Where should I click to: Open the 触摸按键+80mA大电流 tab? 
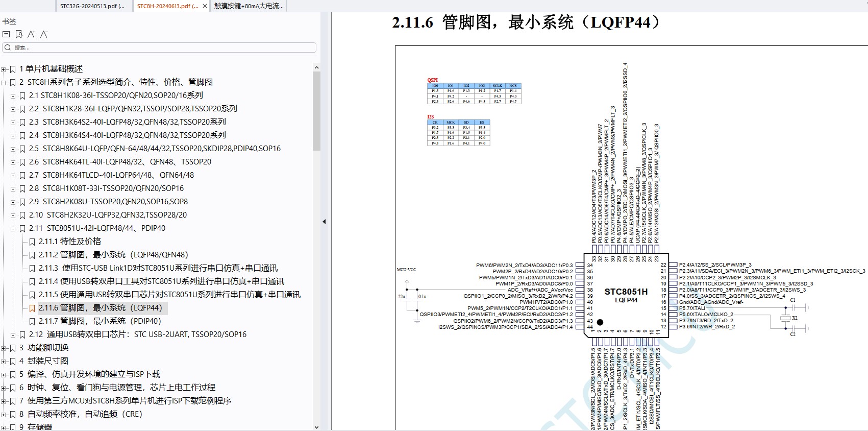click(249, 6)
